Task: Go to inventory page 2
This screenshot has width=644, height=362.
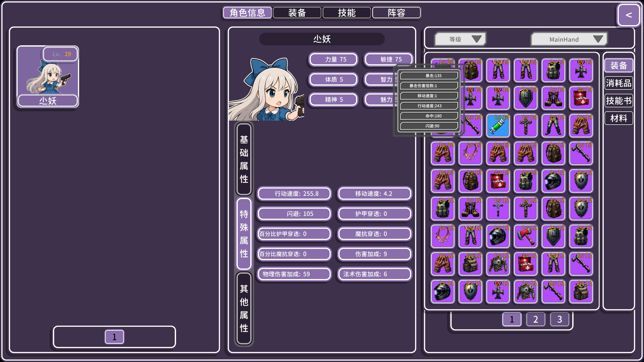Action: (535, 319)
